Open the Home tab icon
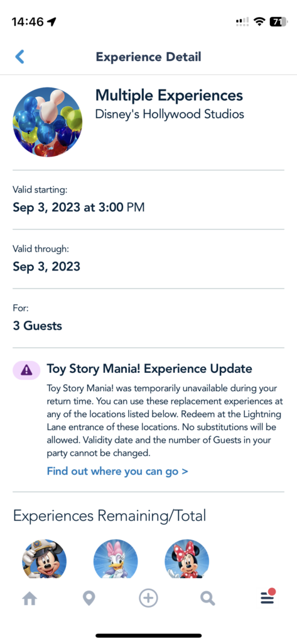Image resolution: width=297 pixels, height=644 pixels. point(30,599)
